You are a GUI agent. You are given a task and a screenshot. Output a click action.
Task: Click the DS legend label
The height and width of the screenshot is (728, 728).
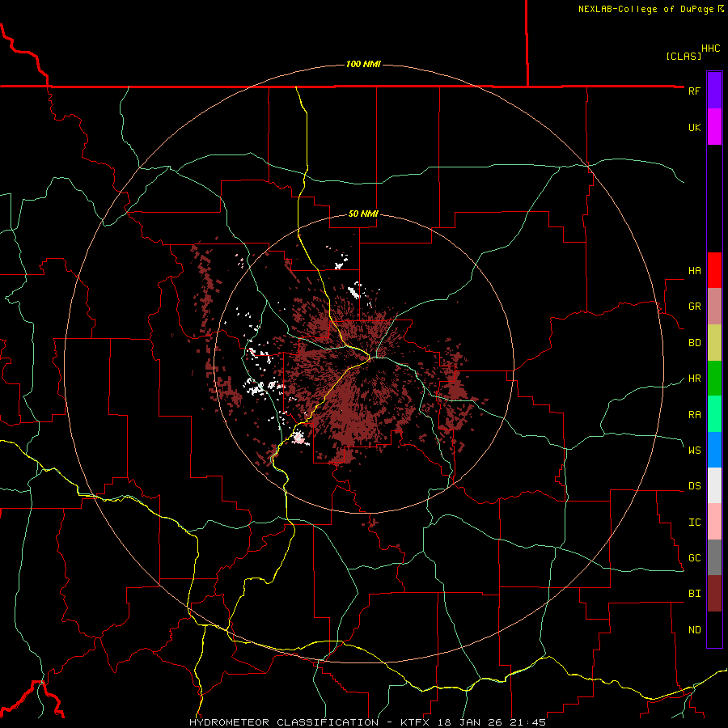(x=694, y=486)
